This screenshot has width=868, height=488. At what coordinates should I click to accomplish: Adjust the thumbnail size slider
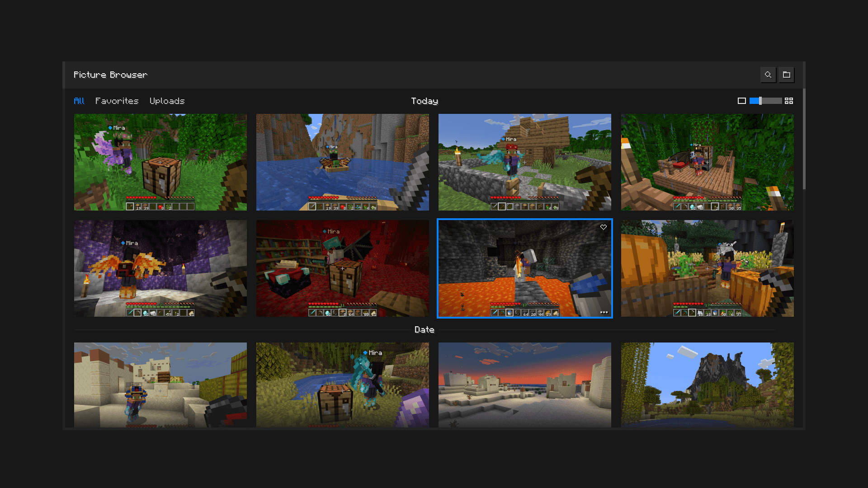(760, 101)
